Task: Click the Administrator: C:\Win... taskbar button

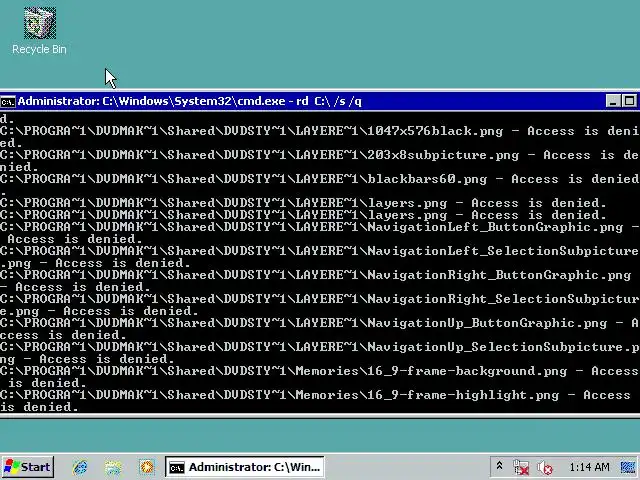Action: click(x=245, y=467)
